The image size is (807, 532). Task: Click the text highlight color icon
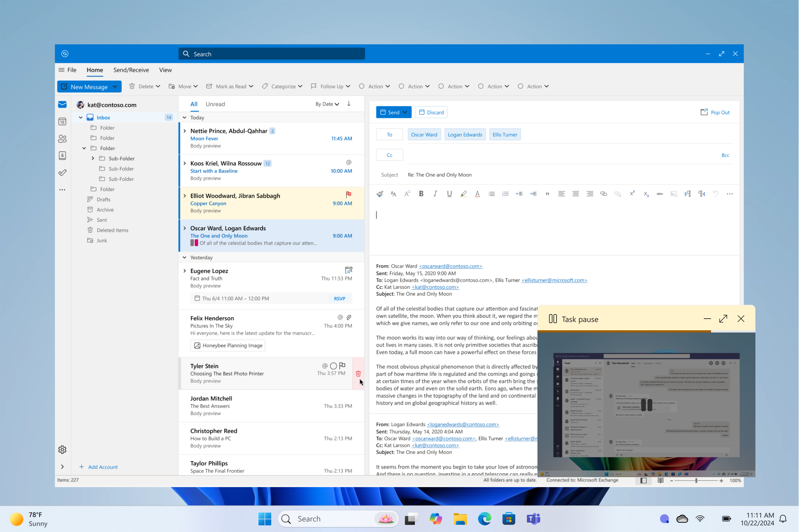pyautogui.click(x=468, y=196)
